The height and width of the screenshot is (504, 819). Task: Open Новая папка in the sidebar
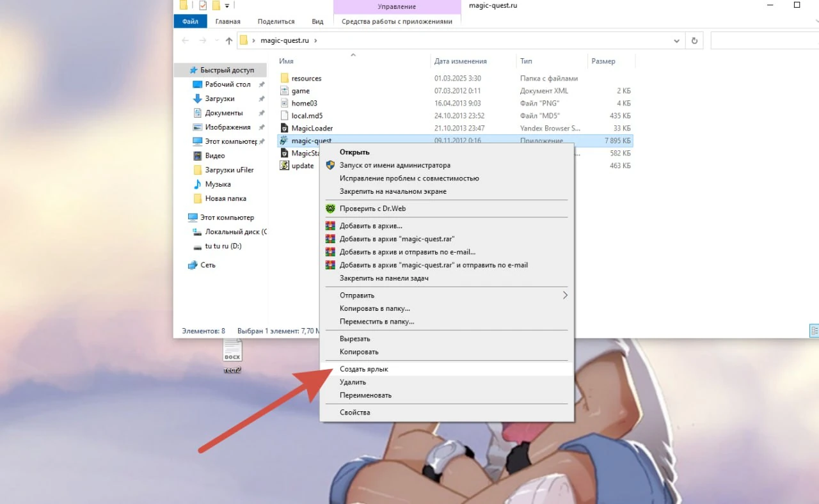225,198
